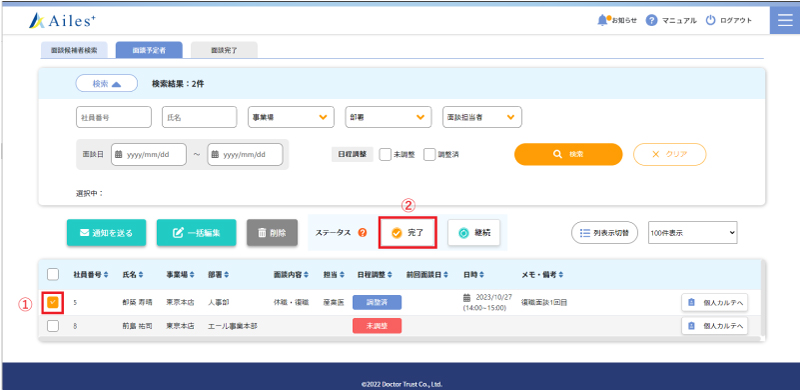
Task: Open the hamburger menu
Action: tap(785, 20)
